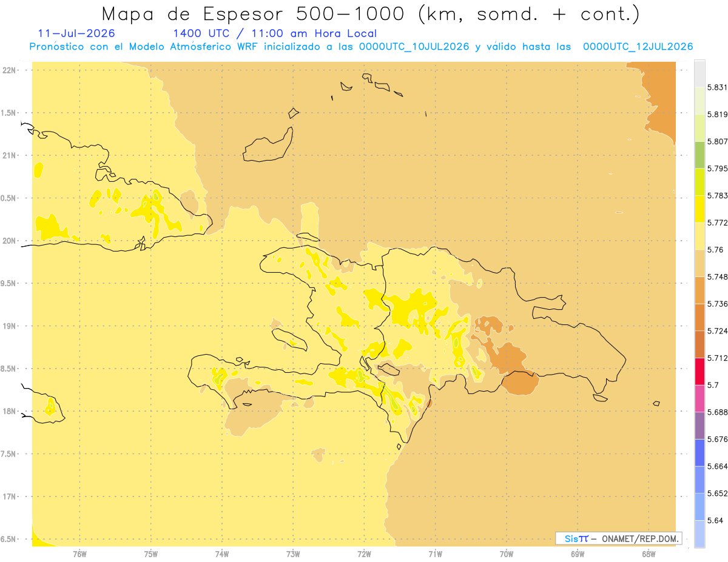Click the latitude label 17N

tap(10, 497)
